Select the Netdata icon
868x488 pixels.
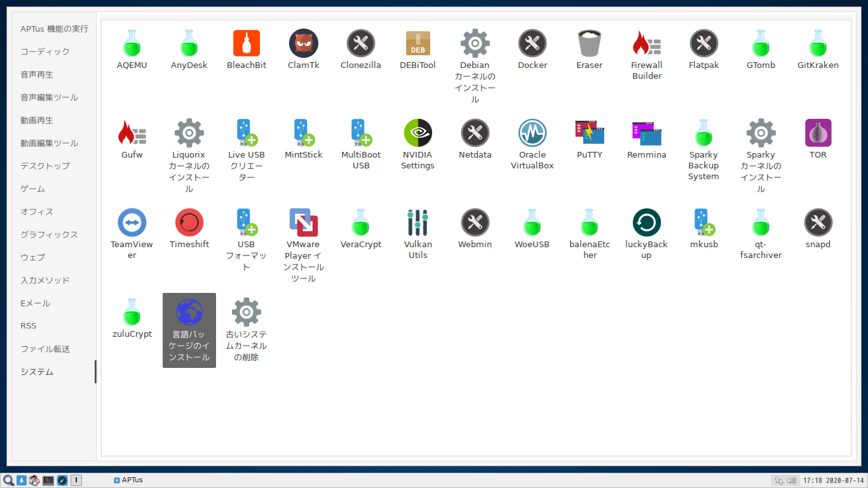tap(475, 133)
